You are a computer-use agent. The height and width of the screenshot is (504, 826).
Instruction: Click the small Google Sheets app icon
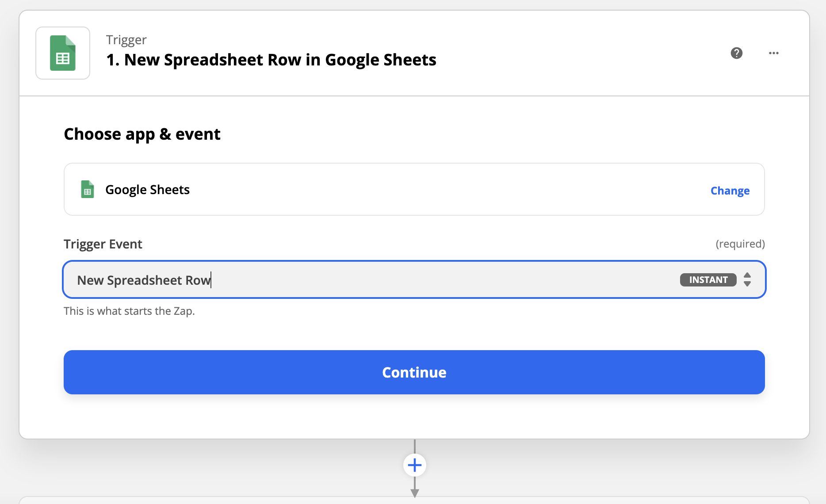coord(88,189)
